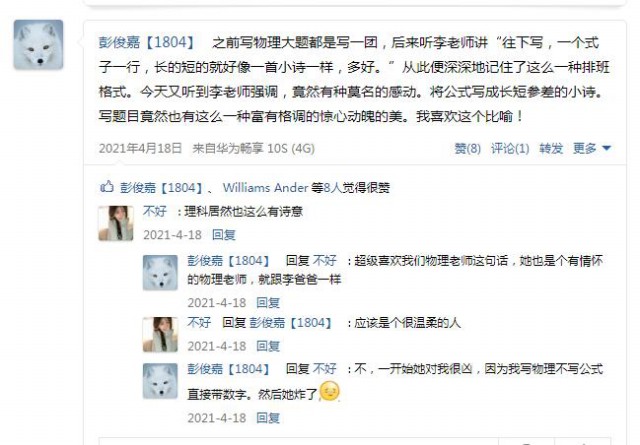Reply to comment 应该是个很温柔的人

[x=268, y=346]
